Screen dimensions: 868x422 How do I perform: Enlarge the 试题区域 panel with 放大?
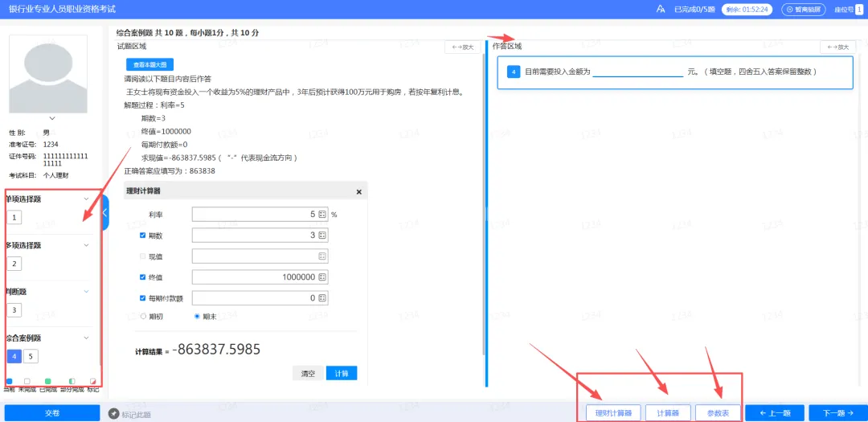pyautogui.click(x=463, y=47)
